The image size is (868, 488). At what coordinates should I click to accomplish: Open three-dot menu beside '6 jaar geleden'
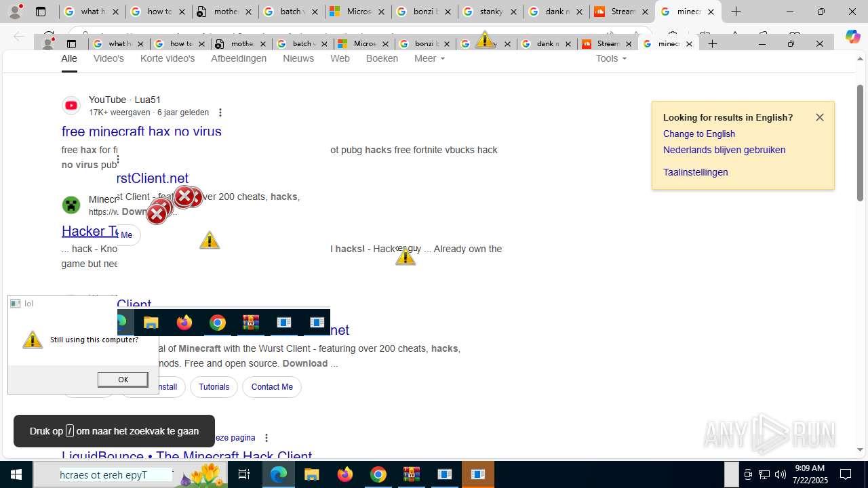tap(220, 113)
